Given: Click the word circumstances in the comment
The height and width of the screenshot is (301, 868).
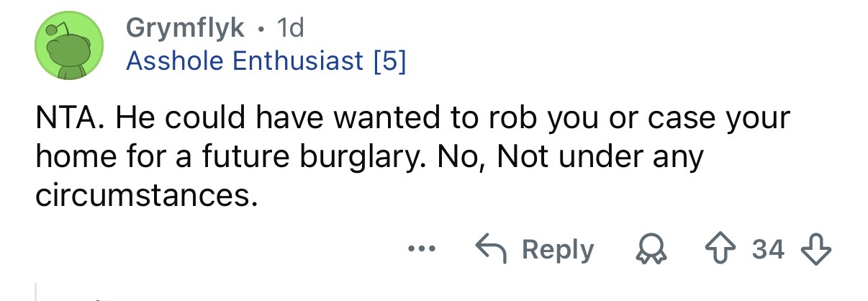Looking at the screenshot, I should coord(146,196).
